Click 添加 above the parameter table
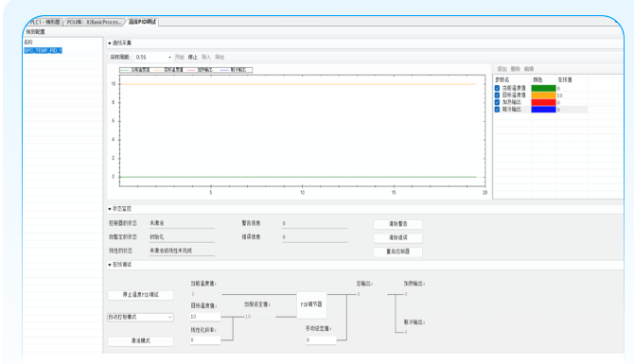The width and height of the screenshot is (634, 364). pos(502,69)
